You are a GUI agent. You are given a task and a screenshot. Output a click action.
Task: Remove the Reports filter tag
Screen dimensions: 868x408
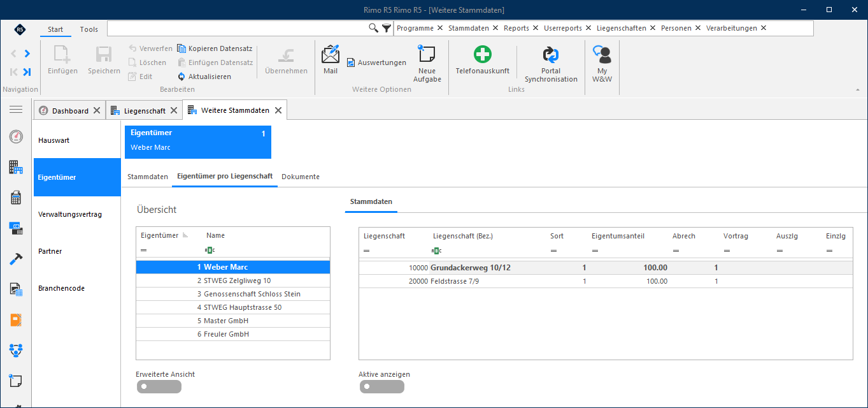536,28
